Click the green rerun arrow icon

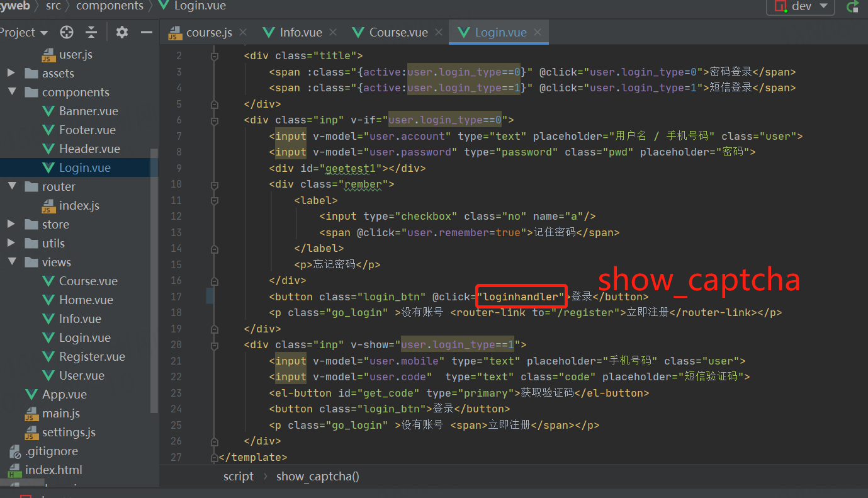(x=853, y=6)
